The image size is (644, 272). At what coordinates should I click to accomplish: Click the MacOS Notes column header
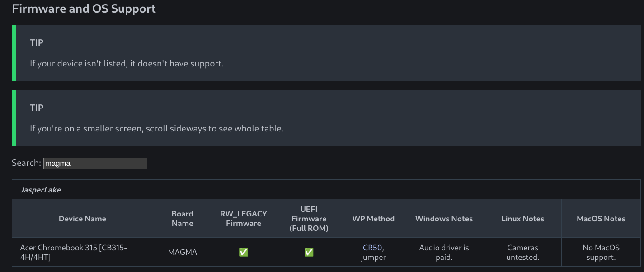pos(601,219)
